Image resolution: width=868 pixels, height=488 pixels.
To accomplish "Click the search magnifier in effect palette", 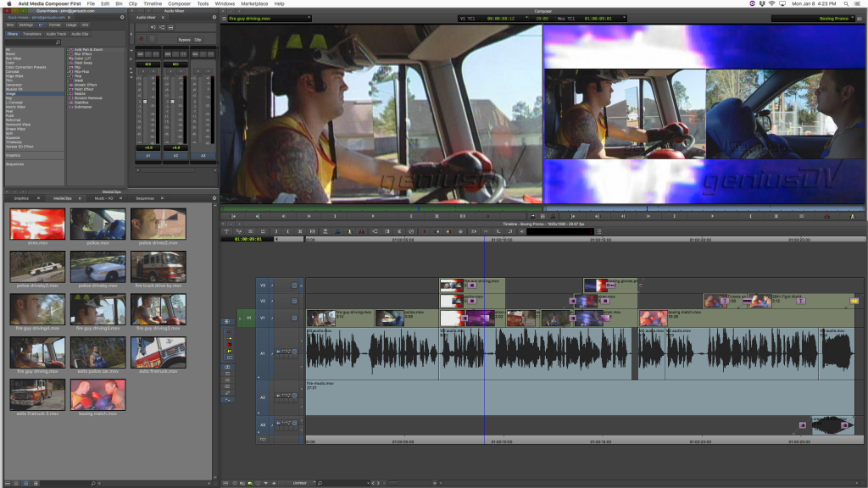I will click(58, 42).
